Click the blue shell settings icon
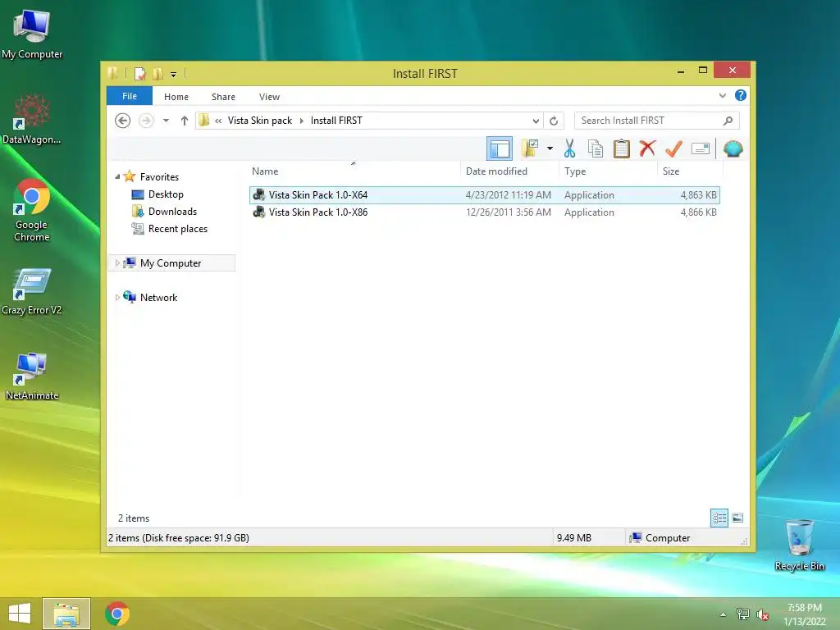 (733, 148)
